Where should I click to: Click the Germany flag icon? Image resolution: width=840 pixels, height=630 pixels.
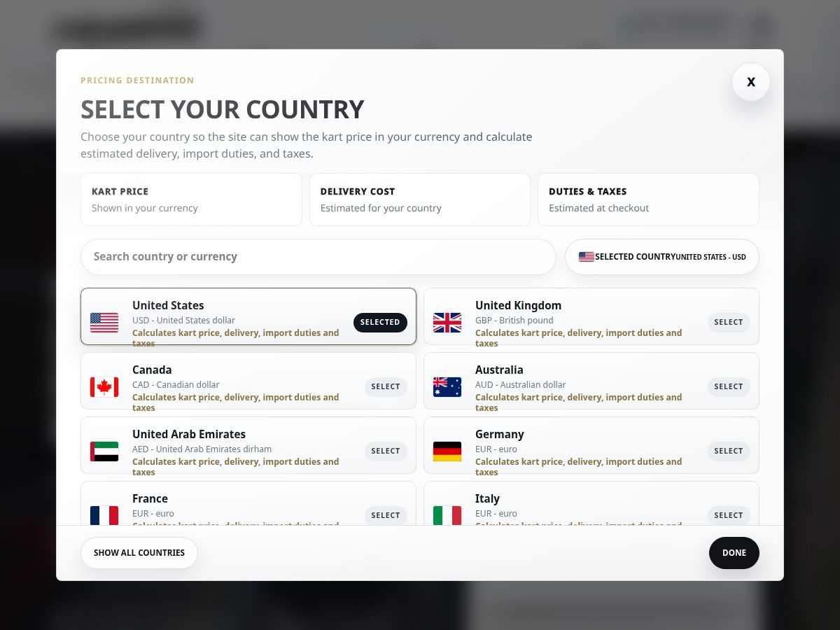(447, 451)
